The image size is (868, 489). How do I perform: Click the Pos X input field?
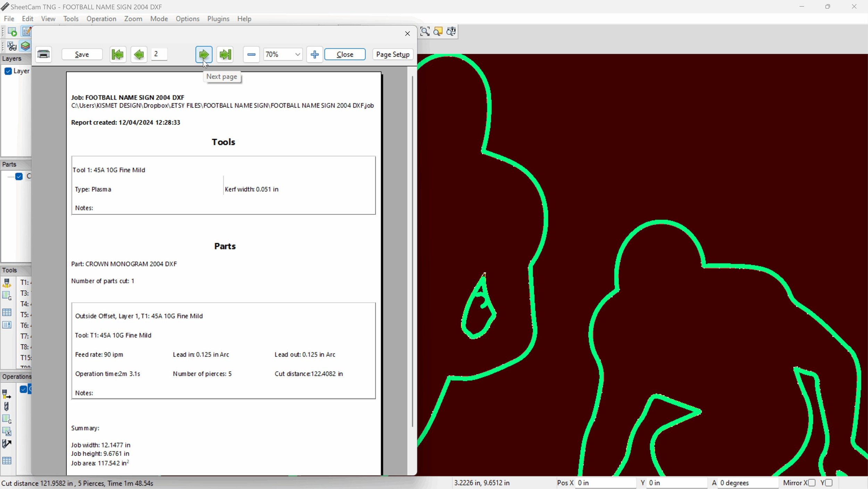pyautogui.click(x=605, y=483)
